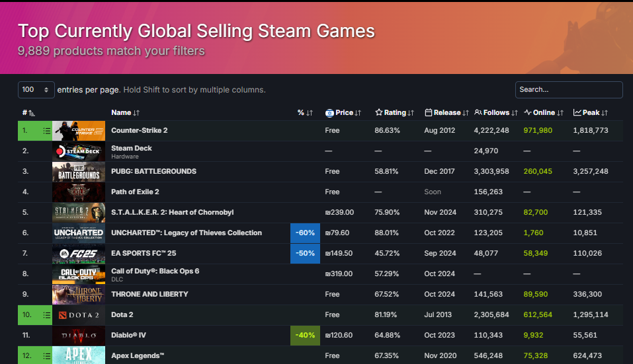Image resolution: width=633 pixels, height=364 pixels.
Task: Open S.T.A.L.K.E.R. 2: Heart of Chornobyl link
Action: [173, 213]
